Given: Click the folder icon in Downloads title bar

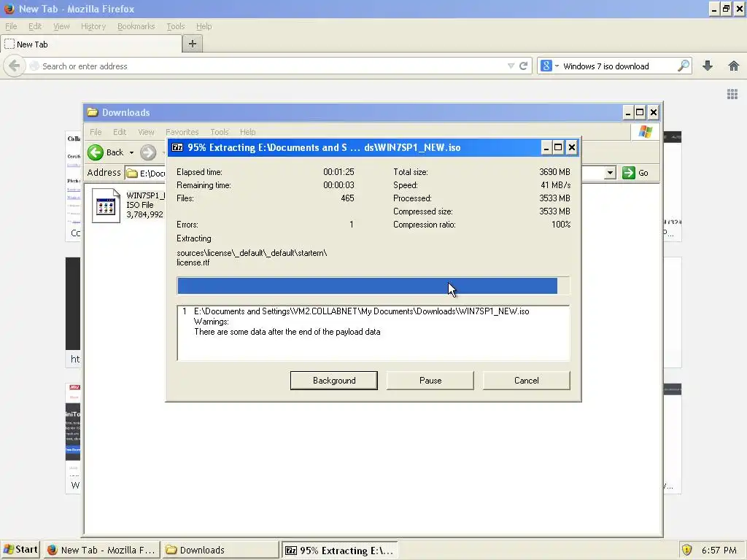Looking at the screenshot, I should coord(93,112).
